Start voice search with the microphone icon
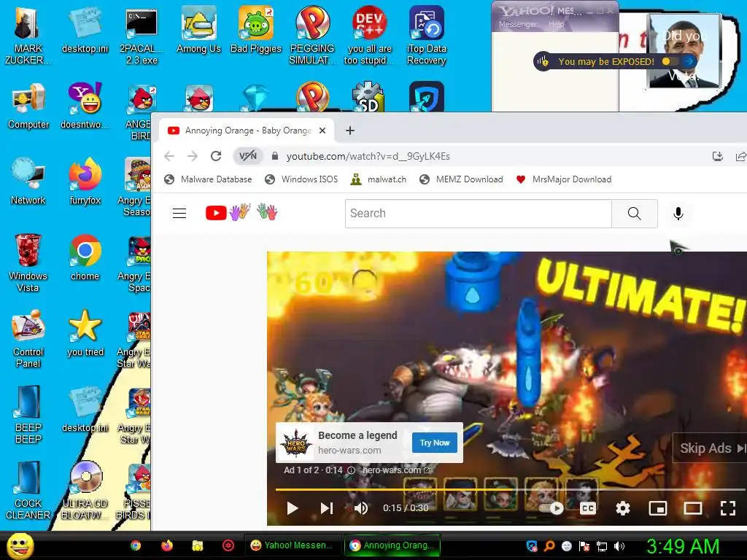This screenshot has width=747, height=560. tap(678, 214)
